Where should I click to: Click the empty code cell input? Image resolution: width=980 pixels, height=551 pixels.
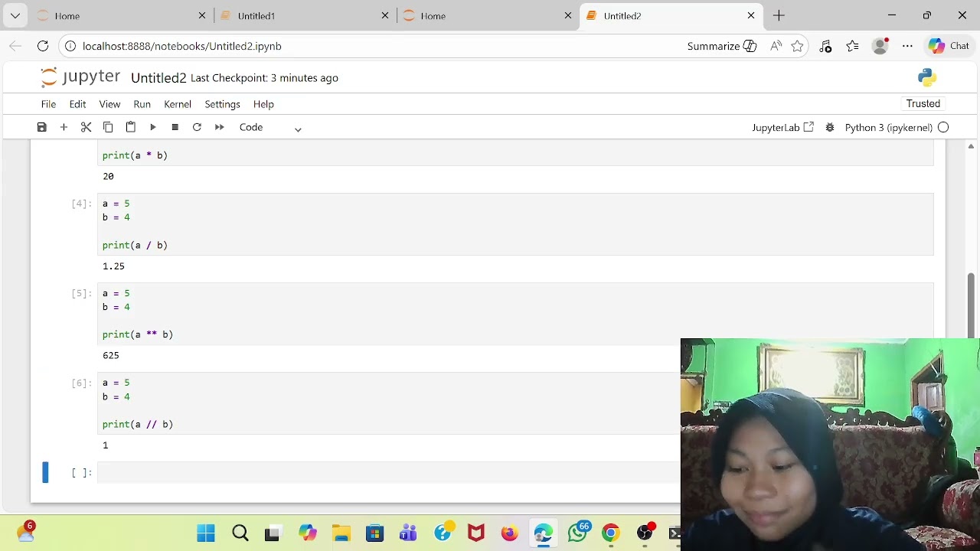click(387, 472)
